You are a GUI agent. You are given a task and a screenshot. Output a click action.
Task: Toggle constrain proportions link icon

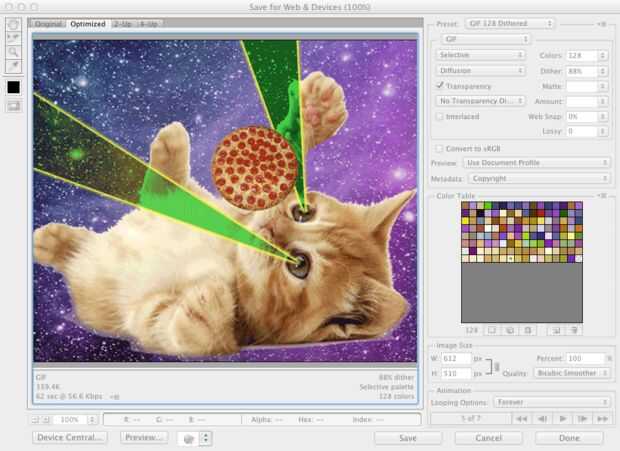click(497, 366)
